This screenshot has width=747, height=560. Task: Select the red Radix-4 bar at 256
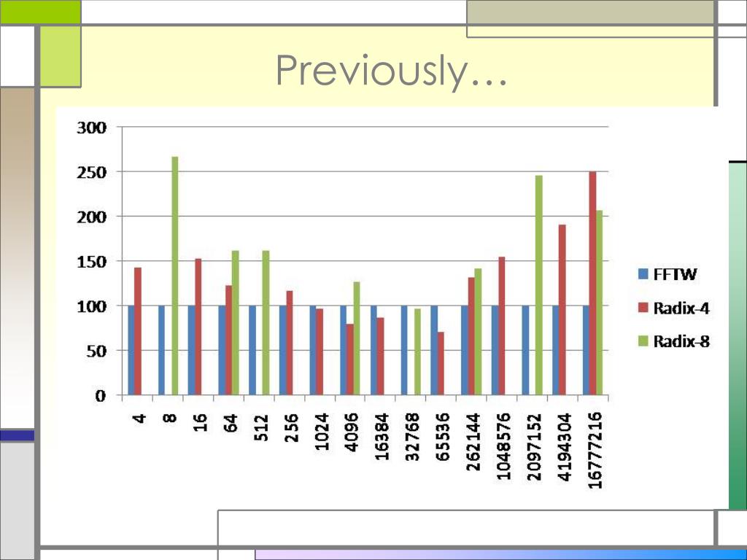click(290, 343)
